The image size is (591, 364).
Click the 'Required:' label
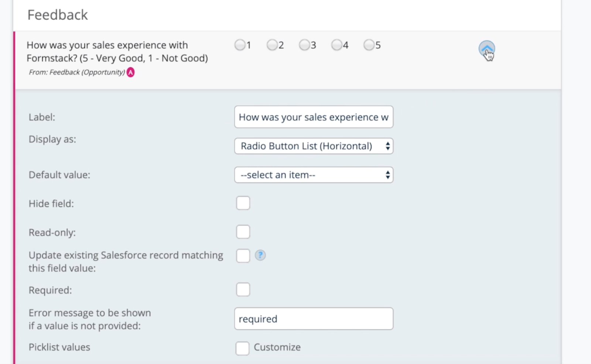[x=50, y=290]
